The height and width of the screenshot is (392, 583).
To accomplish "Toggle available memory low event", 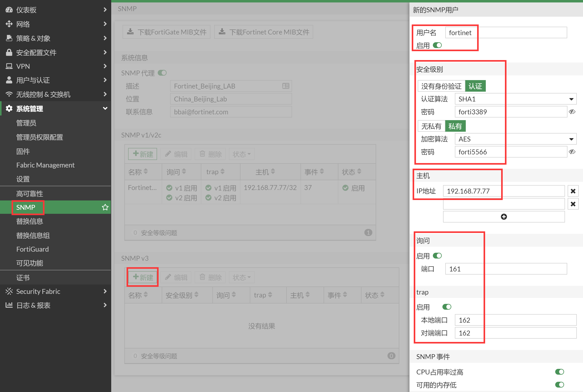I will tap(560, 384).
